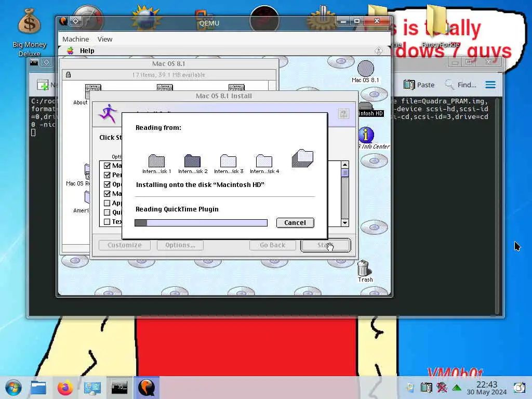This screenshot has height=399, width=532.
Task: Click the green arrow tray icon
Action: point(457,388)
